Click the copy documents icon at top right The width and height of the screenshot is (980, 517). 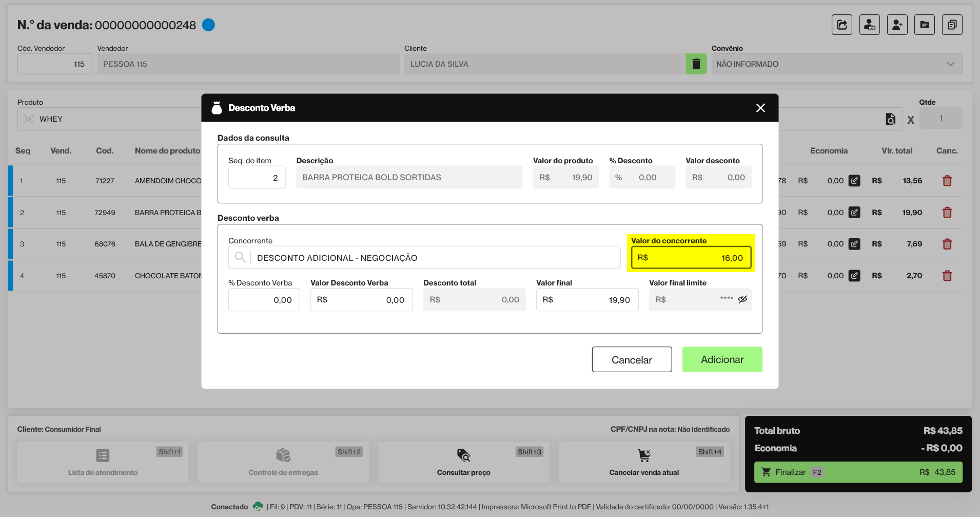click(x=952, y=25)
